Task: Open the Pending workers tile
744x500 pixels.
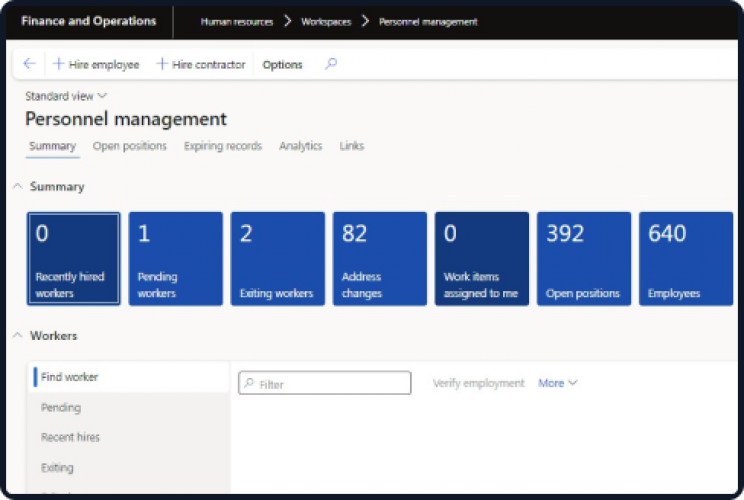Action: (176, 259)
